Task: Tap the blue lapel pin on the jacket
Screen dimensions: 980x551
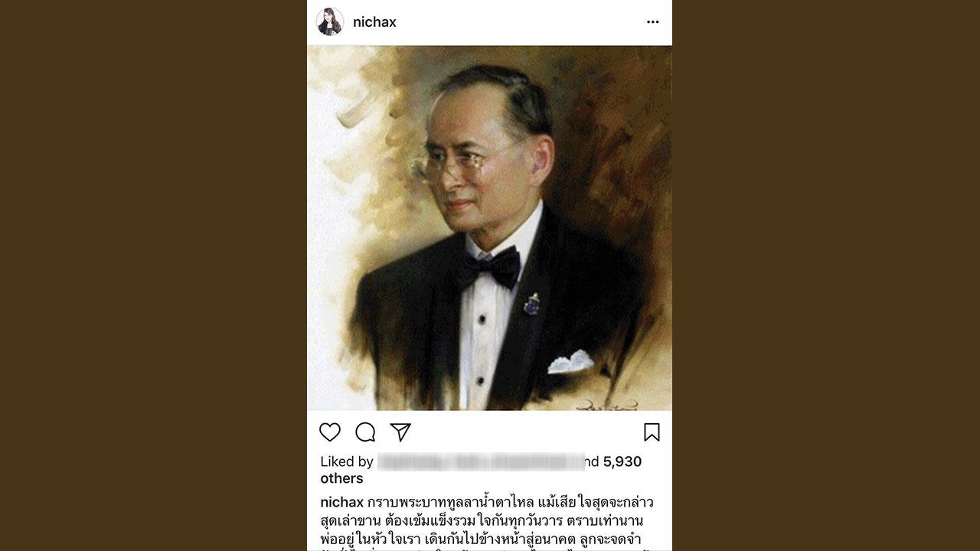Action: tap(531, 304)
